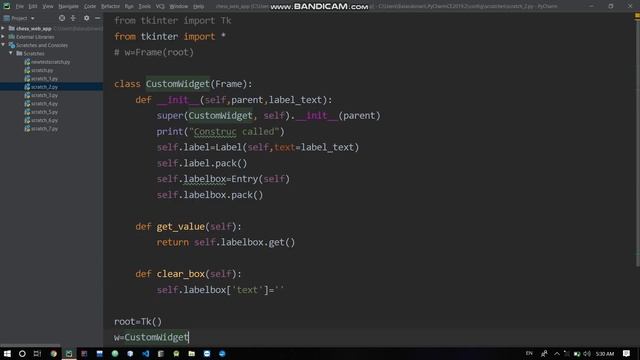Open File Explorer from taskbar
This screenshot has height=360, width=640.
click(191, 353)
